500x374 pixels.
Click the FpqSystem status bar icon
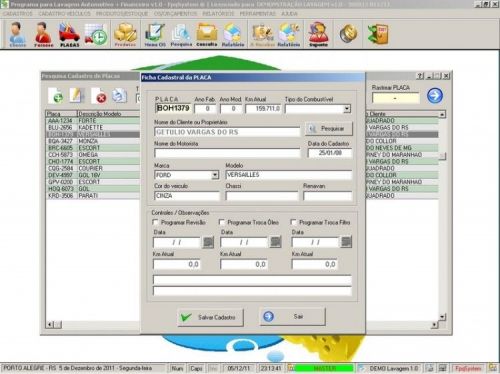[468, 369]
